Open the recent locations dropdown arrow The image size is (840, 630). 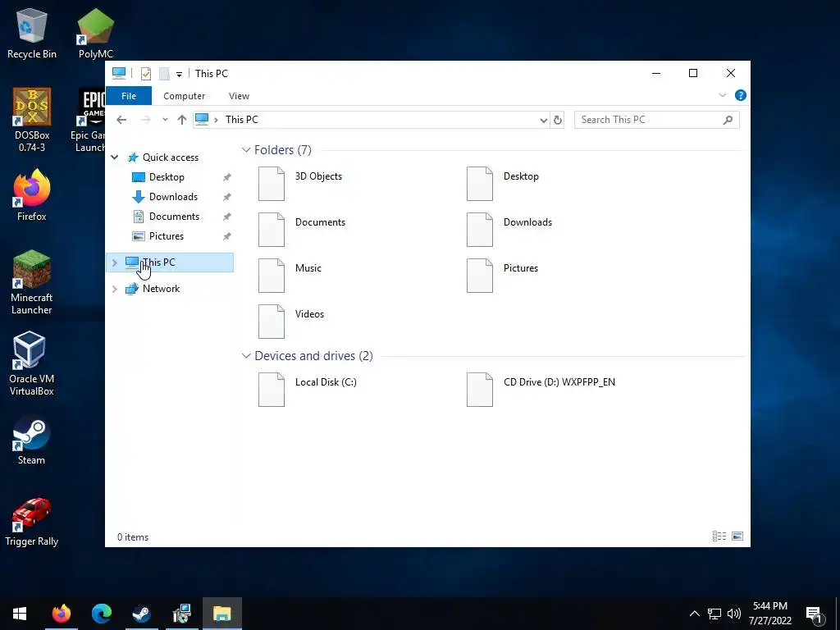pos(165,120)
